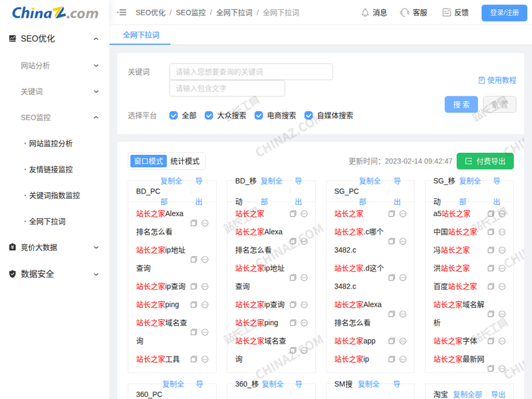Copy 站长之家app in SG_PC list

click(392, 340)
